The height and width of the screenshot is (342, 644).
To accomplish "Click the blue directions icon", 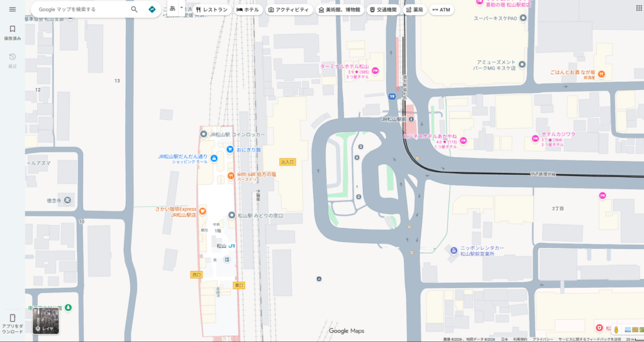I will 152,9.
